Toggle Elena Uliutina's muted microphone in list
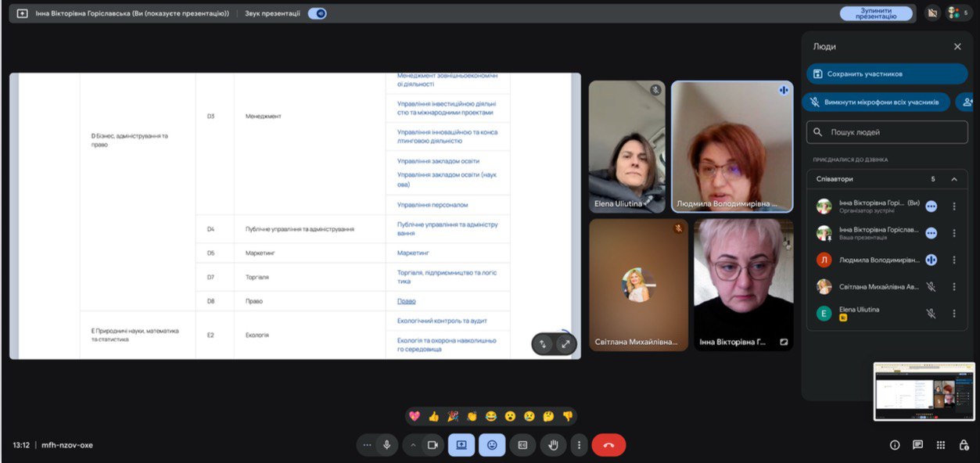980x463 pixels. click(x=931, y=313)
